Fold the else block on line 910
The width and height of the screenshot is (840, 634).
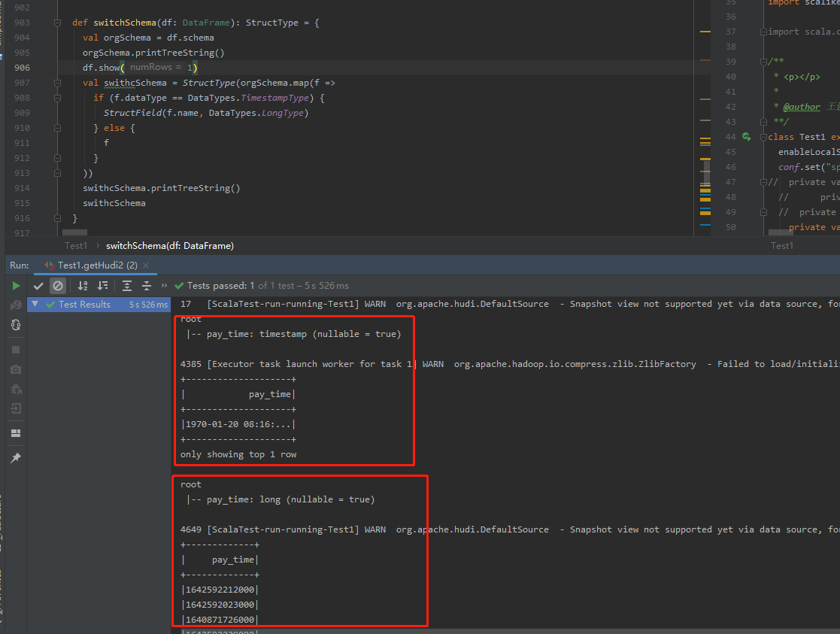(57, 128)
